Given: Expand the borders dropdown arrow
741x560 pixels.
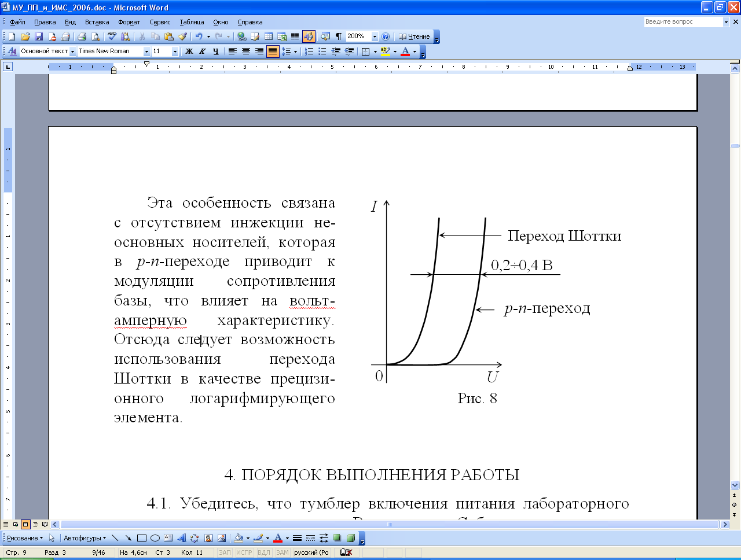Looking at the screenshot, I should click(x=375, y=51).
